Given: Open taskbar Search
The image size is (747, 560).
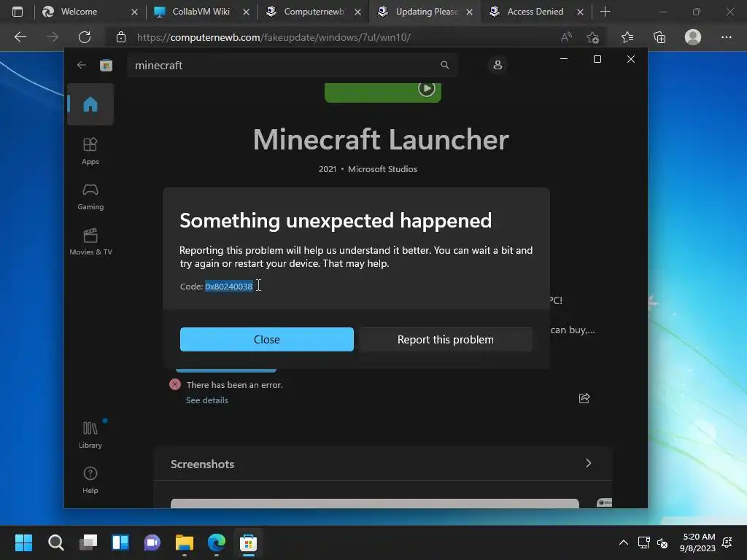Looking at the screenshot, I should point(55,542).
